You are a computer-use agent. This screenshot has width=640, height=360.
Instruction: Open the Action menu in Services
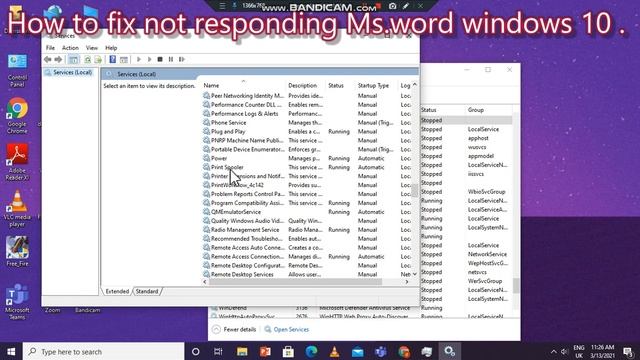point(70,48)
